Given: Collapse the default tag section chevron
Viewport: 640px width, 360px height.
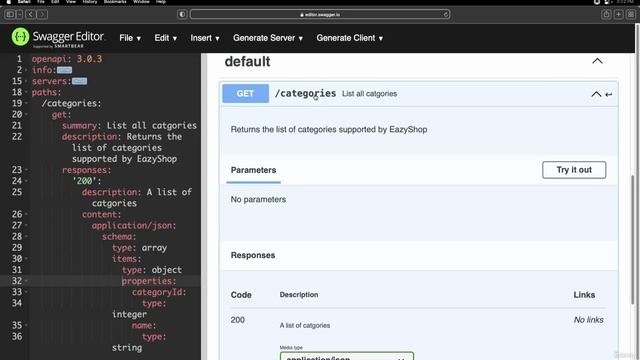Looking at the screenshot, I should point(597,61).
